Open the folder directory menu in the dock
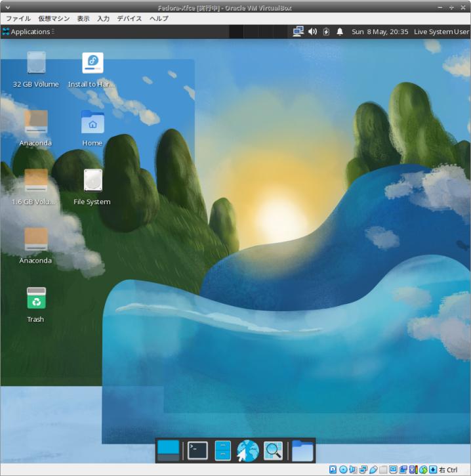 pos(302,450)
